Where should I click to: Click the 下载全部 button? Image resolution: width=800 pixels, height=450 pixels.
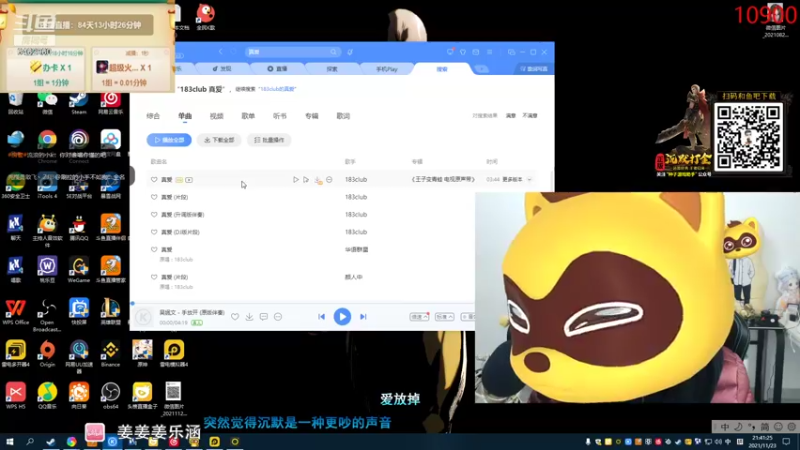[x=219, y=140]
